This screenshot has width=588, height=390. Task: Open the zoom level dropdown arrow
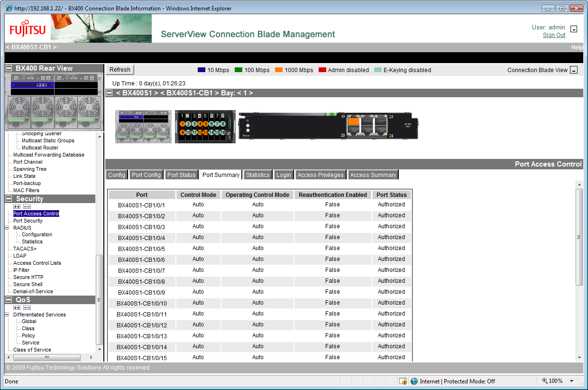[571, 381]
